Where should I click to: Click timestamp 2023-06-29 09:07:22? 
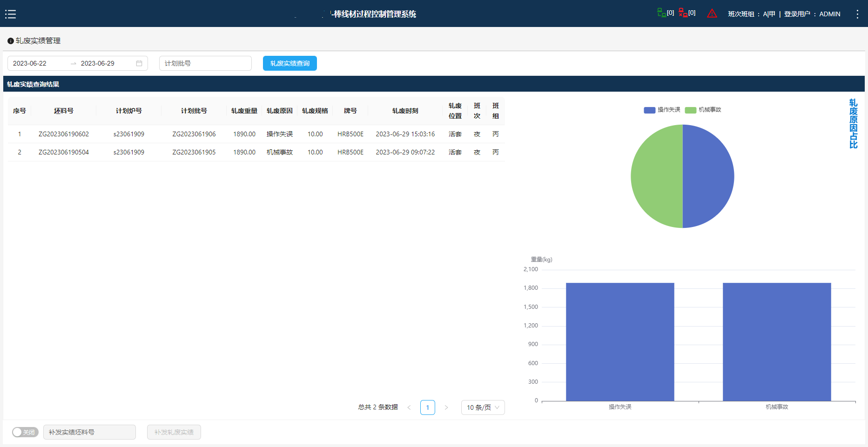pyautogui.click(x=405, y=152)
